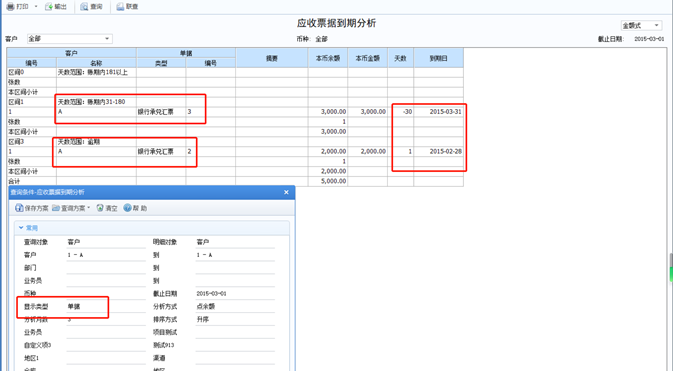Click the 输出 export toolbar icon
Image resolution: width=673 pixels, height=371 pixels.
click(x=49, y=6)
